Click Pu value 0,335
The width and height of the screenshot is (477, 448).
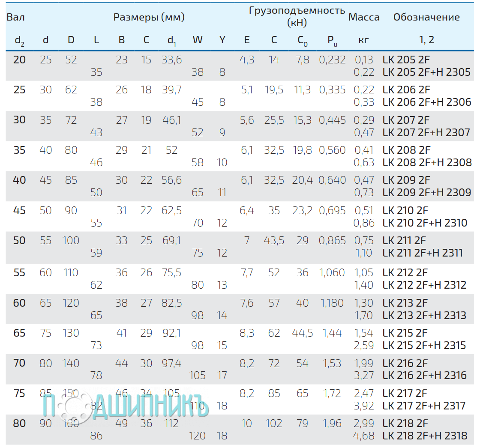tap(332, 90)
